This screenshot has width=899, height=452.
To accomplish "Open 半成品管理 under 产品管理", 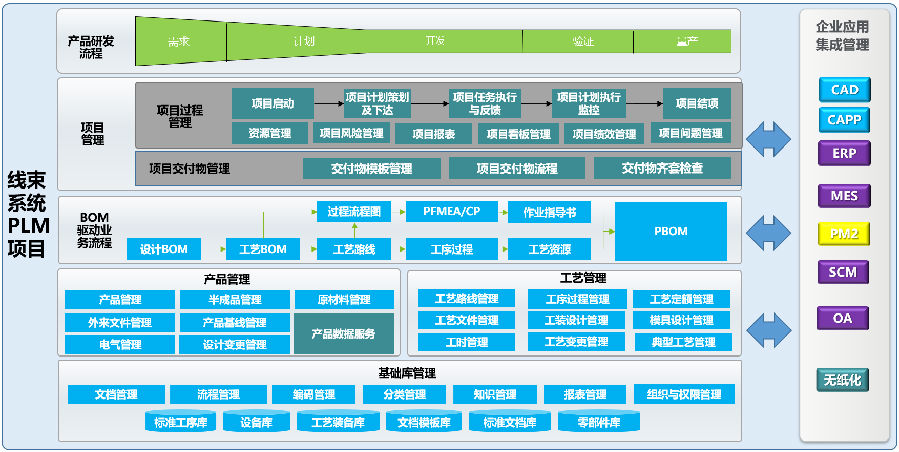I will click(x=234, y=299).
